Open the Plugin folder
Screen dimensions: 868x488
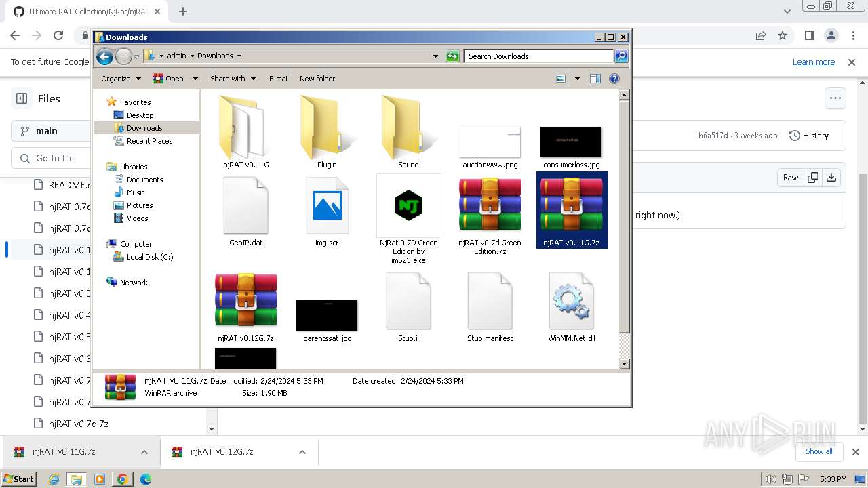click(x=327, y=132)
